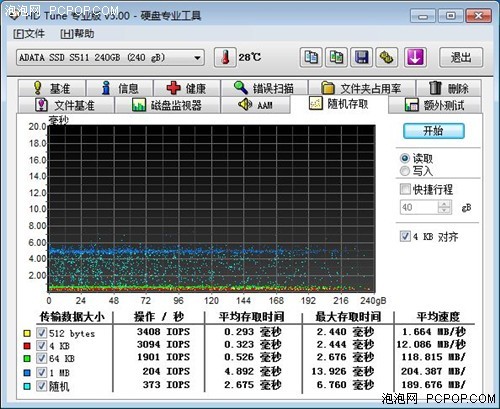Click the spinner arrows next to 40
500x409 pixels.
tap(444, 207)
